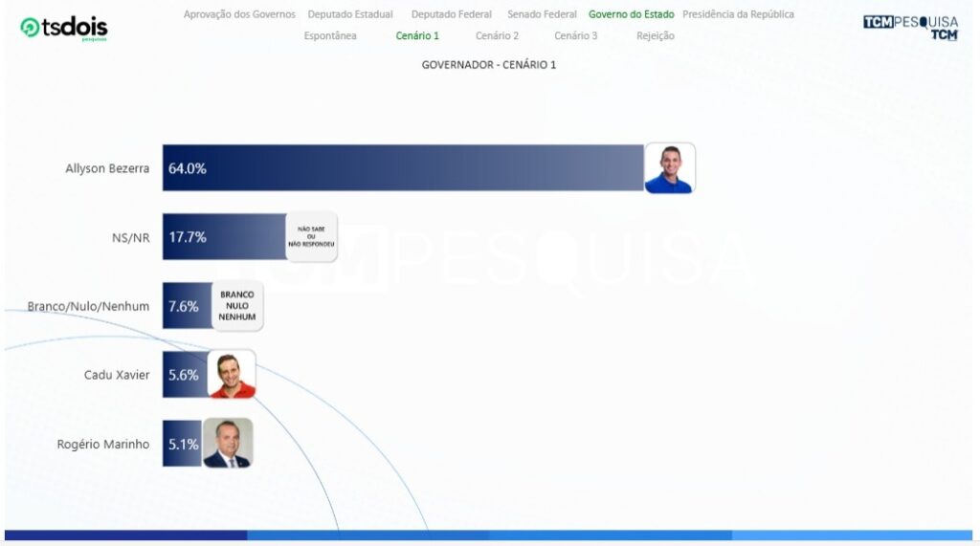Screen dimensions: 980x546
Task: Switch to the Senado Federal section
Action: click(543, 14)
